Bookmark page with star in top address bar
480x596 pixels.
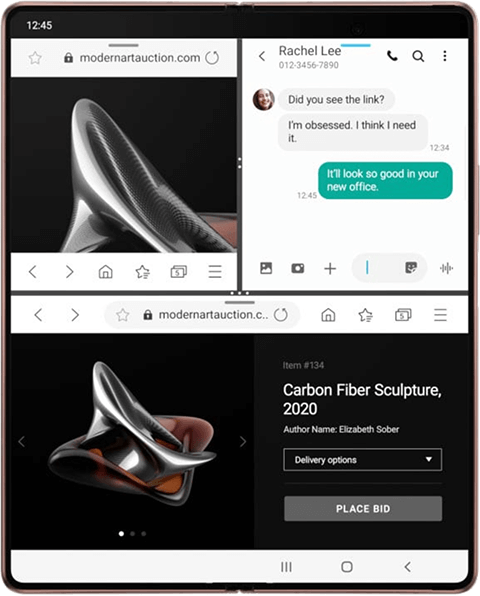pyautogui.click(x=35, y=58)
